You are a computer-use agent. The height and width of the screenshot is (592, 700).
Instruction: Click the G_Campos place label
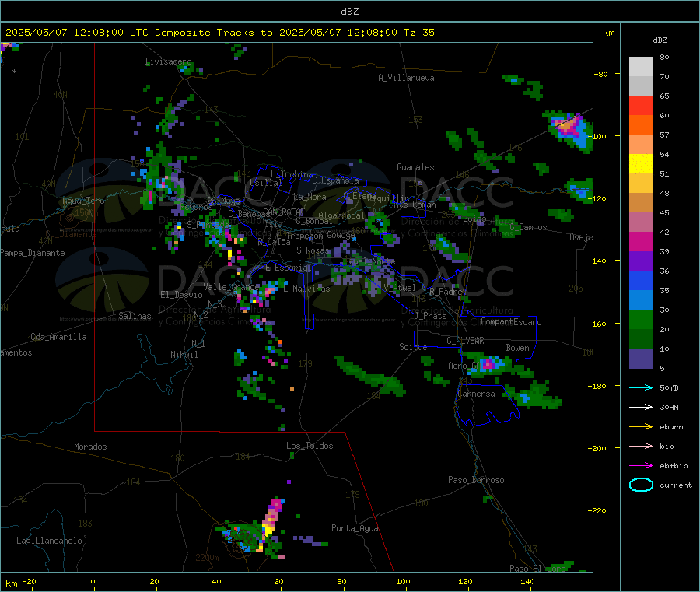529,227
